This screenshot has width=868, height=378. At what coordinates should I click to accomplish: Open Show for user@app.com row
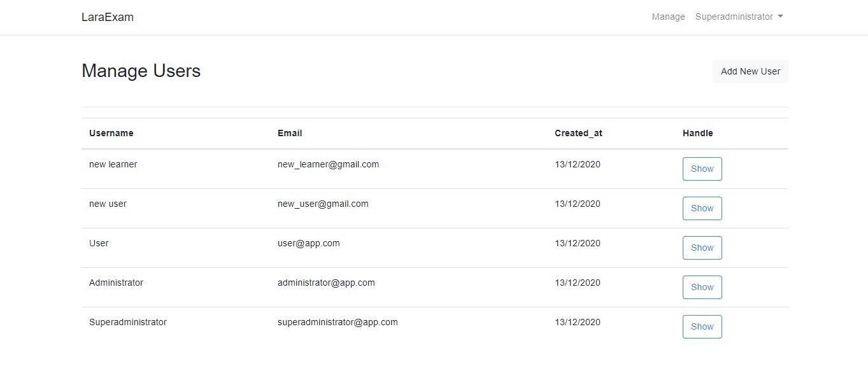click(x=702, y=248)
